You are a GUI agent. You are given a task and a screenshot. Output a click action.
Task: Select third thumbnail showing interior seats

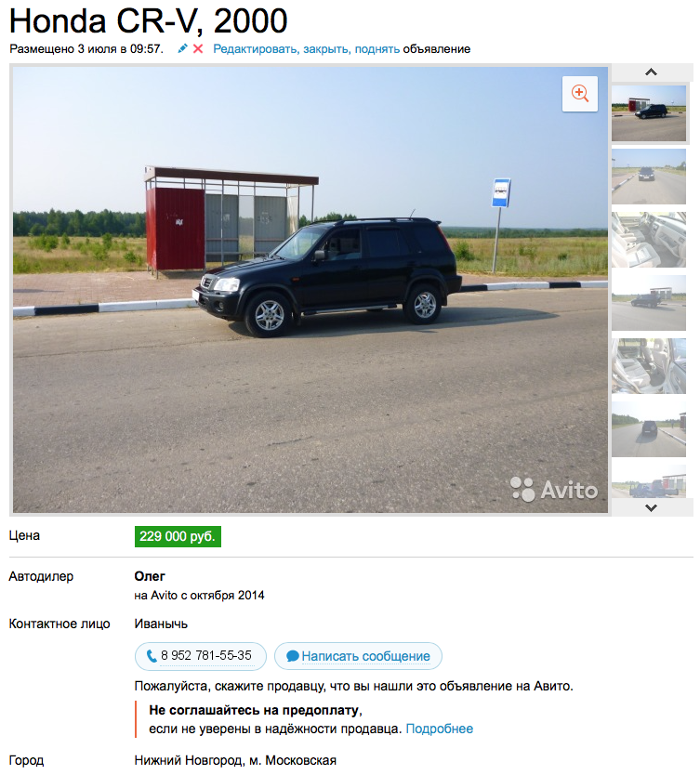coord(649,240)
